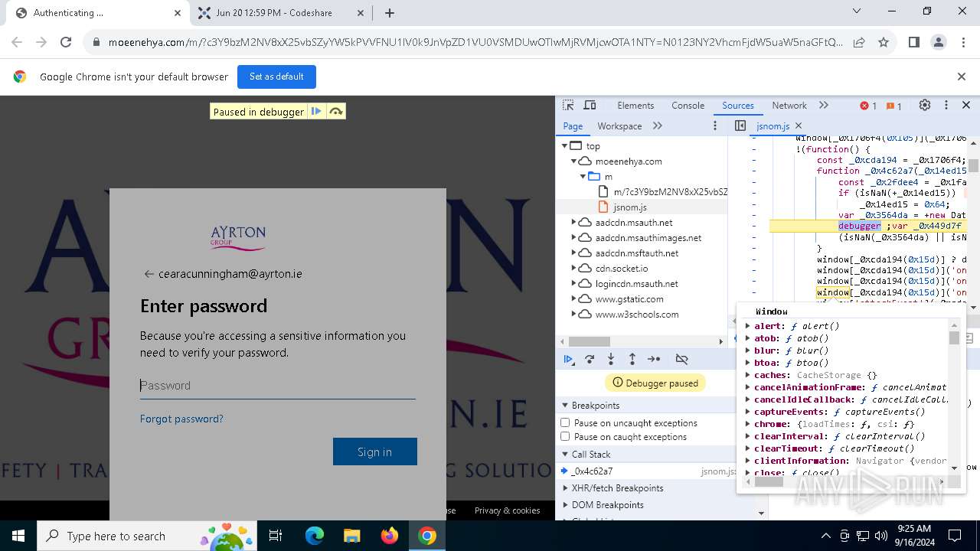Deactivate breakpoints icon
Viewport: 980px width, 551px height.
click(x=681, y=359)
